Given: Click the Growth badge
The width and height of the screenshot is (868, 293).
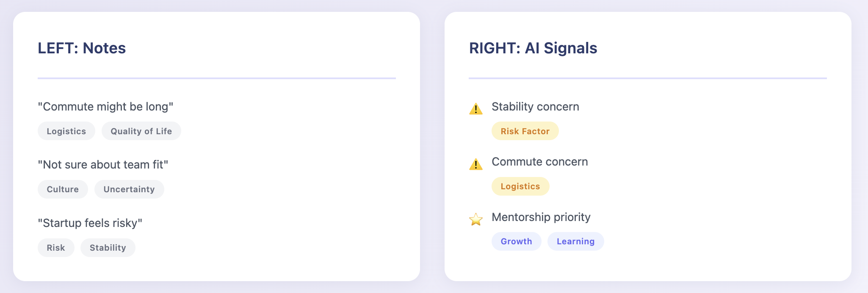Looking at the screenshot, I should (516, 241).
